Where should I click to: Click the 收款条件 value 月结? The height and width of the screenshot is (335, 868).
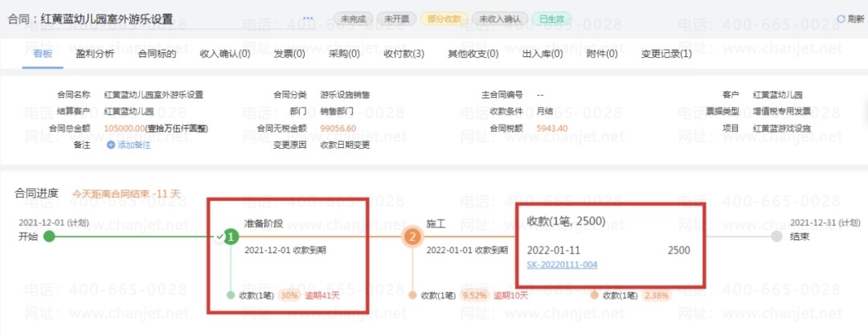pyautogui.click(x=545, y=111)
